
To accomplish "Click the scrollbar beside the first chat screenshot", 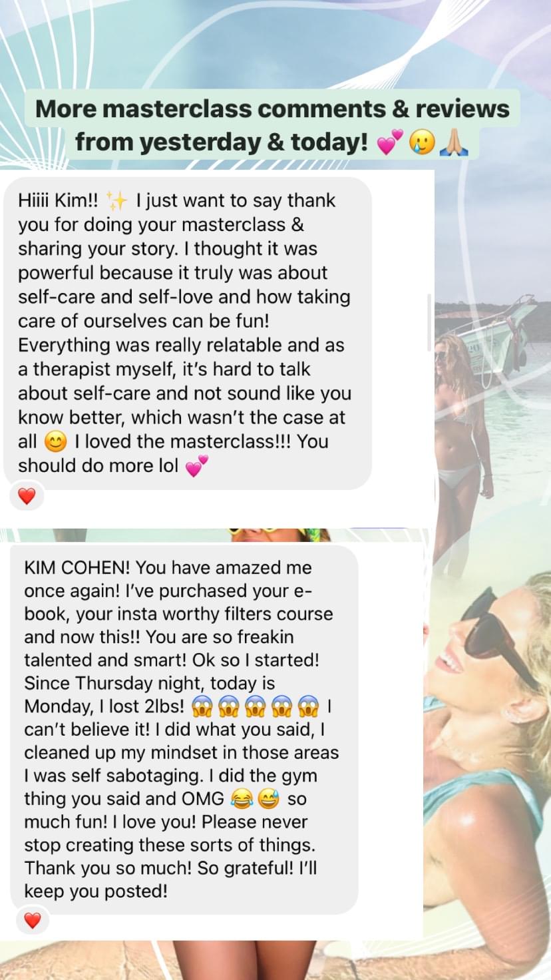I will 429,322.
